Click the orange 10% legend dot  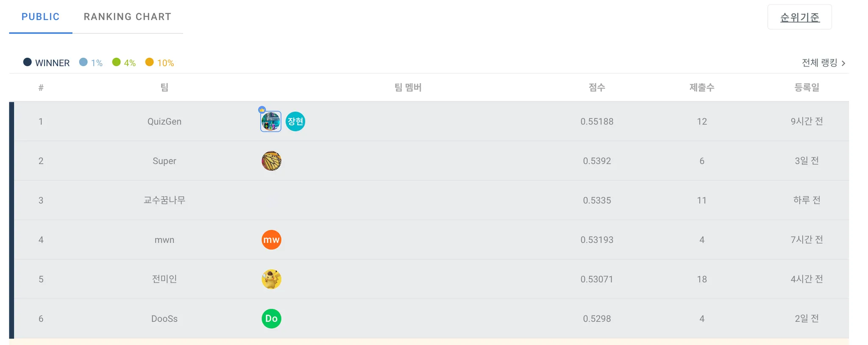click(150, 62)
